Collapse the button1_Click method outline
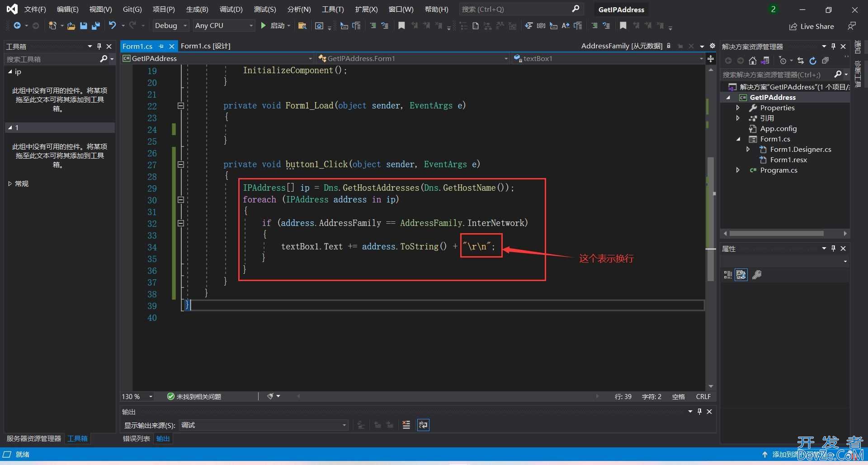The image size is (868, 465). pos(180,164)
